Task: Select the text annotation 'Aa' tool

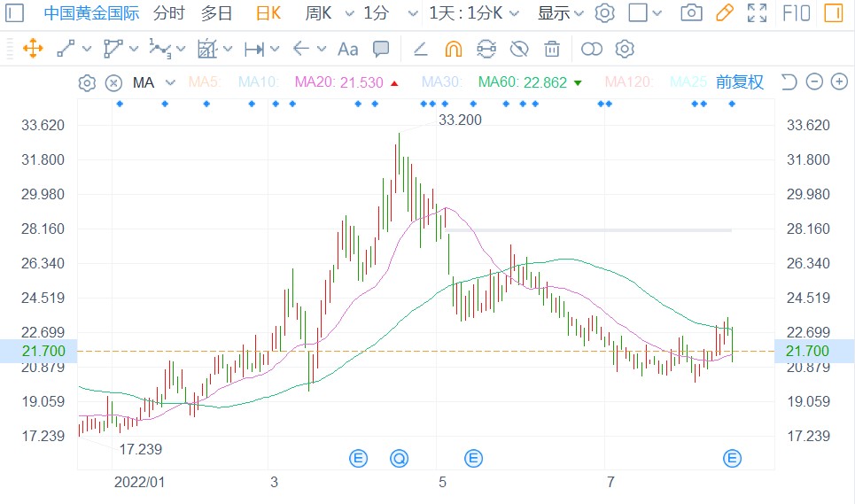Action: pos(348,49)
